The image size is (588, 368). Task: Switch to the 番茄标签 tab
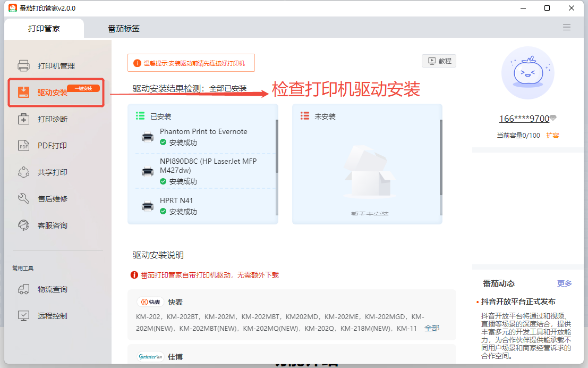pyautogui.click(x=124, y=29)
